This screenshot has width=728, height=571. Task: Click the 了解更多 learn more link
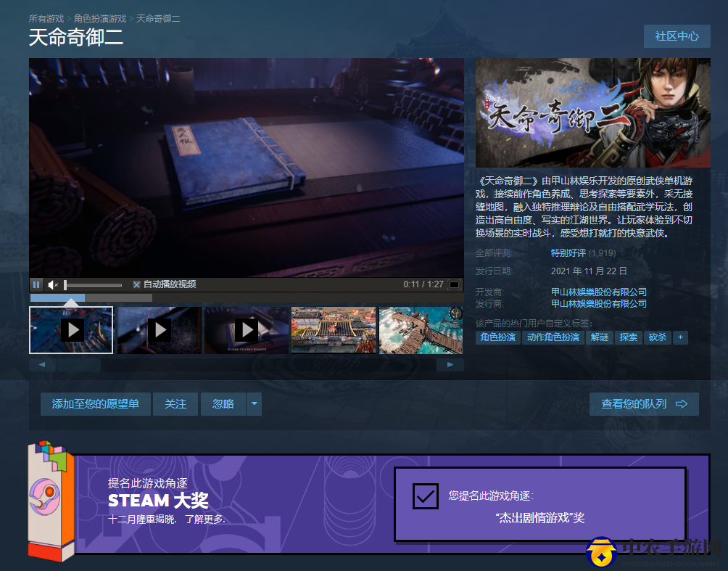pos(204,519)
